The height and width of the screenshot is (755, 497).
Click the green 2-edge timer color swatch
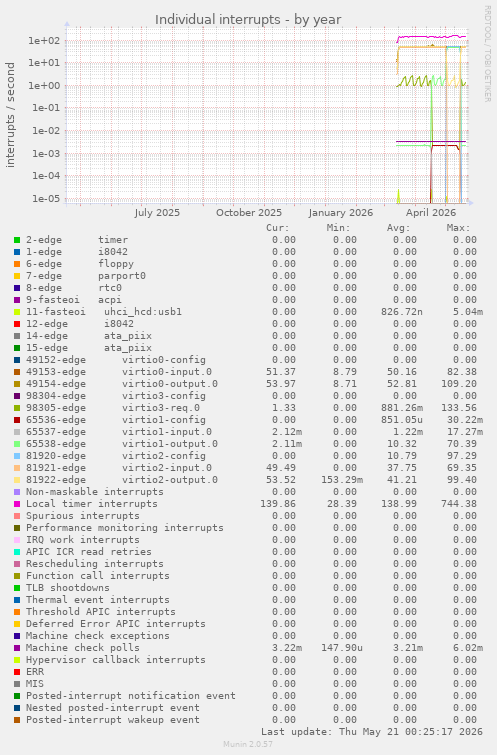tap(17, 240)
